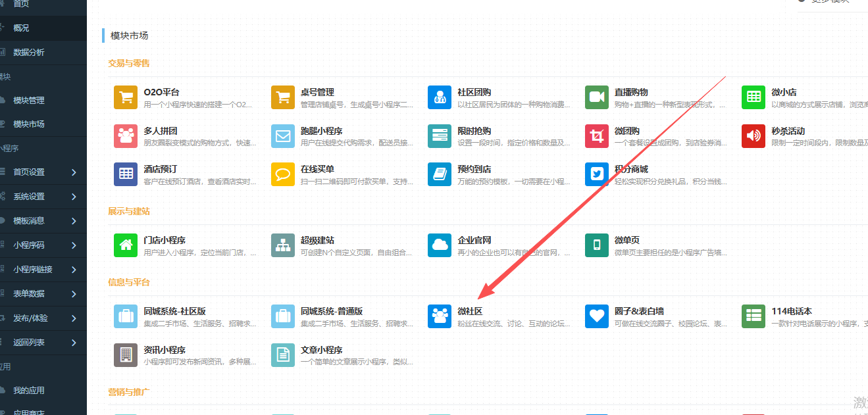Click the 企业官网 module title
This screenshot has width=868, height=415.
click(474, 241)
